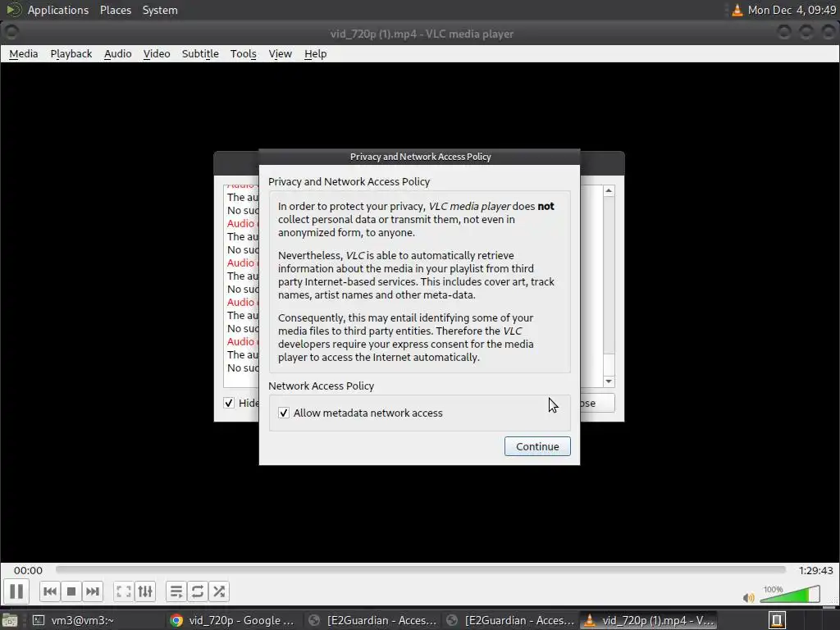840x630 pixels.
Task: Switch to second E2Guardian taskbar window
Action: tap(510, 620)
